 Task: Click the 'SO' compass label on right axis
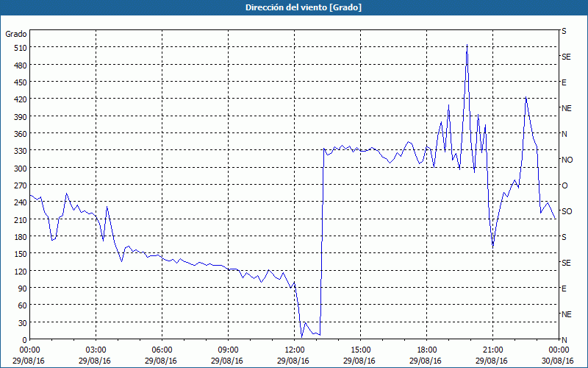[567, 211]
